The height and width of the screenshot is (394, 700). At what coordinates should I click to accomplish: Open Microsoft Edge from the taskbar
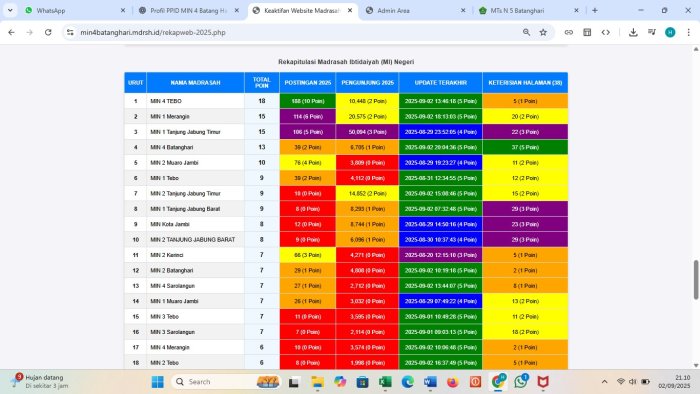(408, 382)
